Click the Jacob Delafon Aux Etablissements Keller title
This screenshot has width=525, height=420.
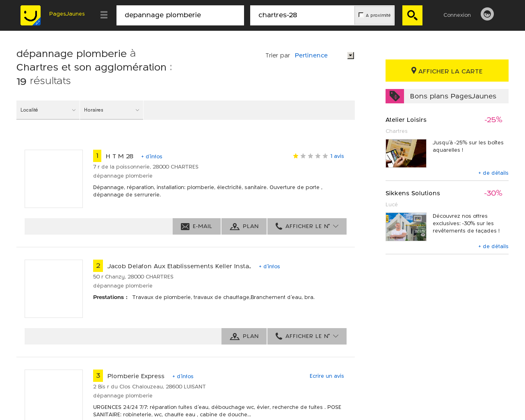tap(179, 266)
